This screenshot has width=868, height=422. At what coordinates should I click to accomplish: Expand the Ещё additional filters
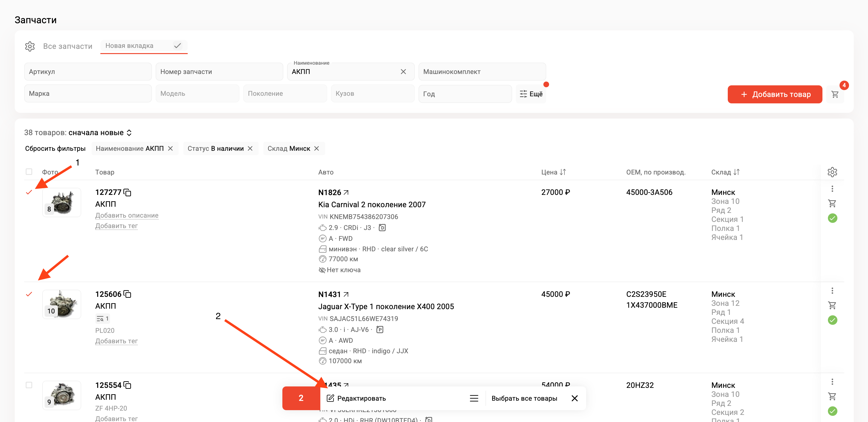point(531,94)
